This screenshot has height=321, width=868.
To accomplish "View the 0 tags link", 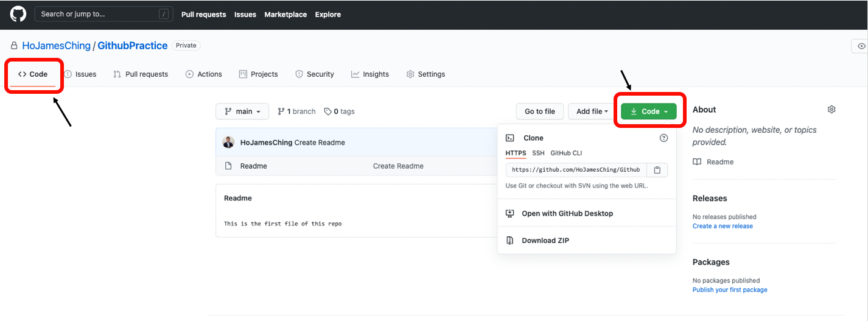I will [339, 111].
